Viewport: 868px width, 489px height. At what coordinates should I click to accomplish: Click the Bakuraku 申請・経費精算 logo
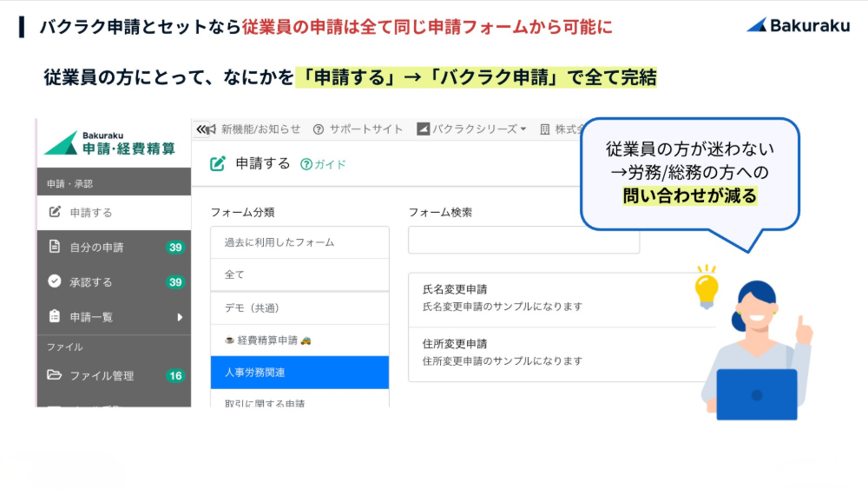point(109,143)
